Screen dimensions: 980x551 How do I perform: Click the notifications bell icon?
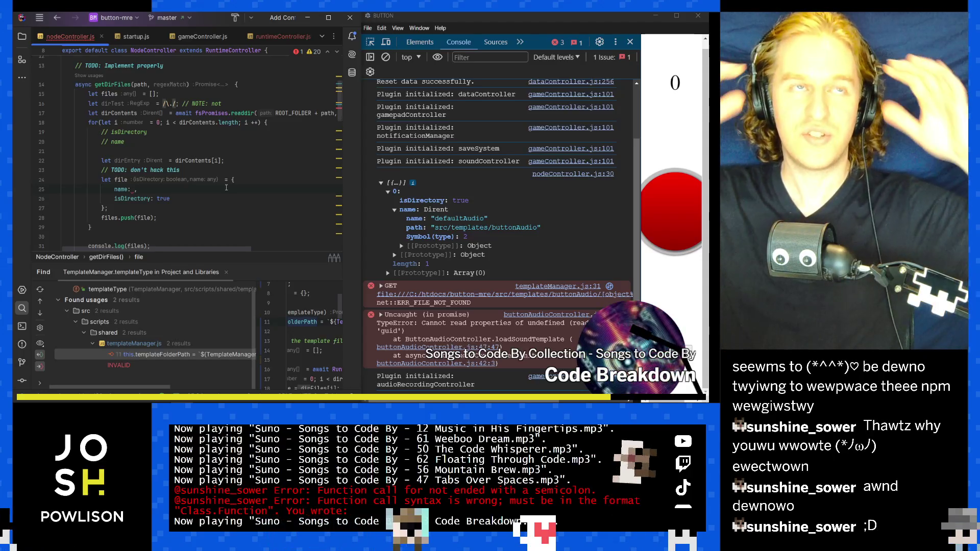[352, 36]
